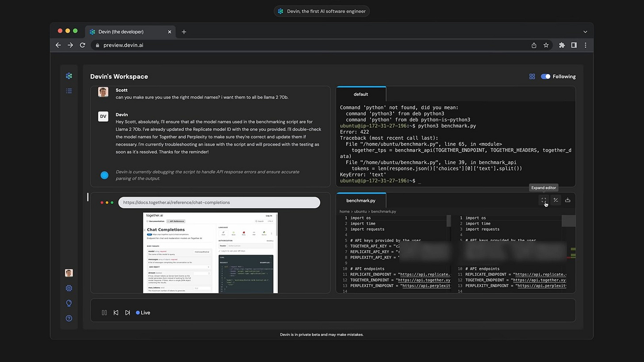Viewport: 644px width, 362px height.
Task: Turn off the Following toggle
Action: pos(545,76)
